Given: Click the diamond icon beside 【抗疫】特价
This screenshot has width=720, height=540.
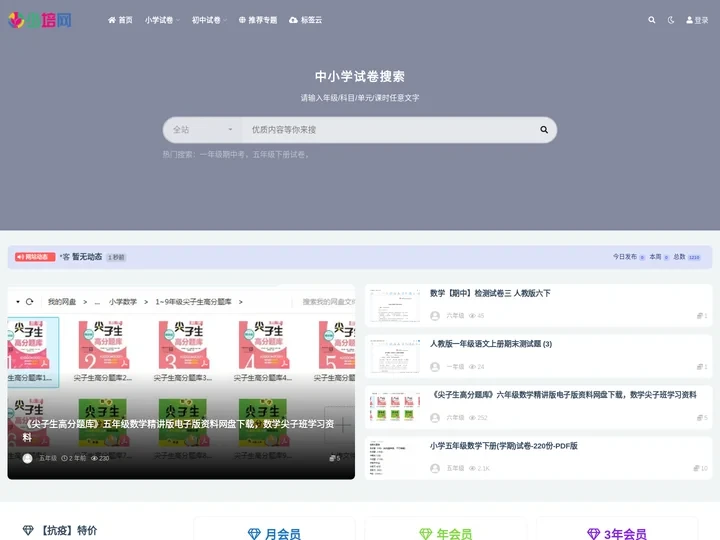Looking at the screenshot, I should [x=28, y=530].
